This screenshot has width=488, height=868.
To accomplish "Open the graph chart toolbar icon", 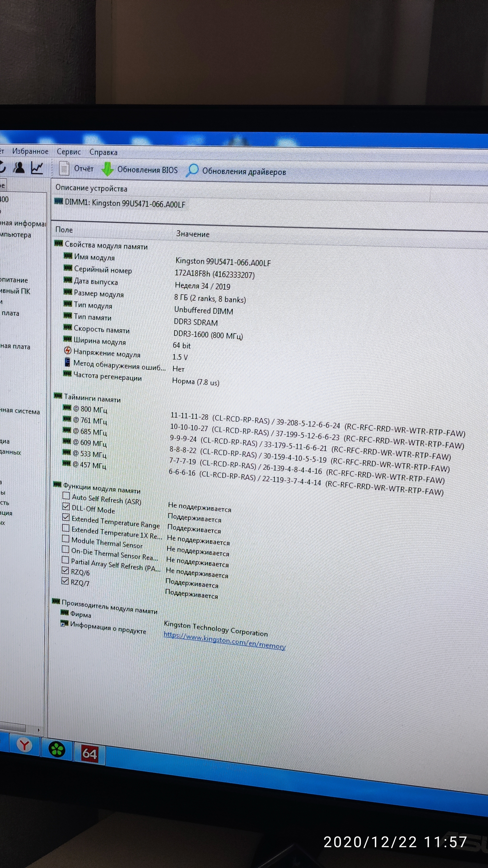I will coord(37,168).
